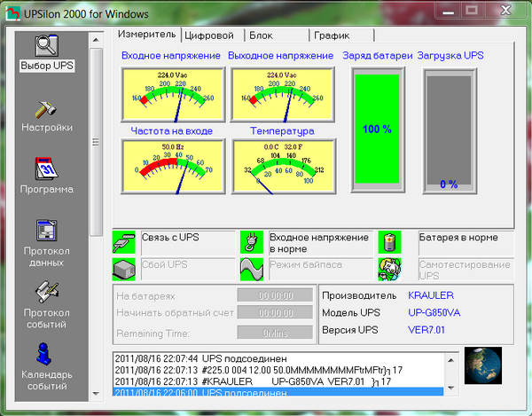The image size is (532, 416).
Task: Click the version value VER7.01
Action: pyautogui.click(x=426, y=330)
